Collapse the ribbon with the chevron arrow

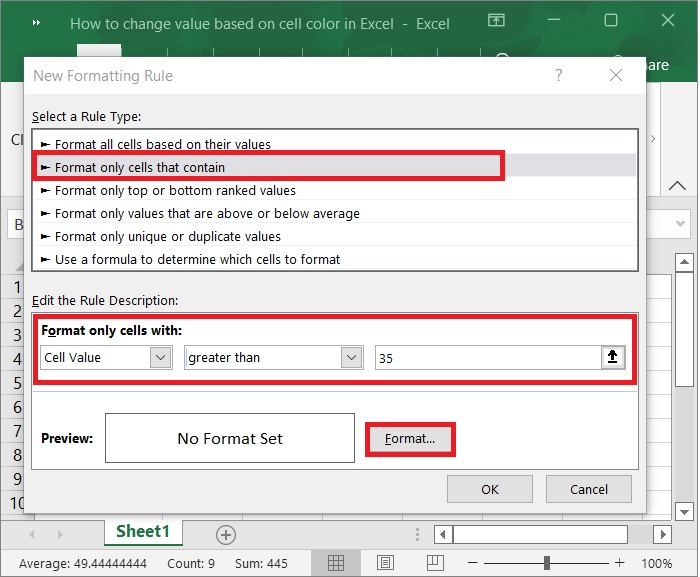(x=677, y=187)
